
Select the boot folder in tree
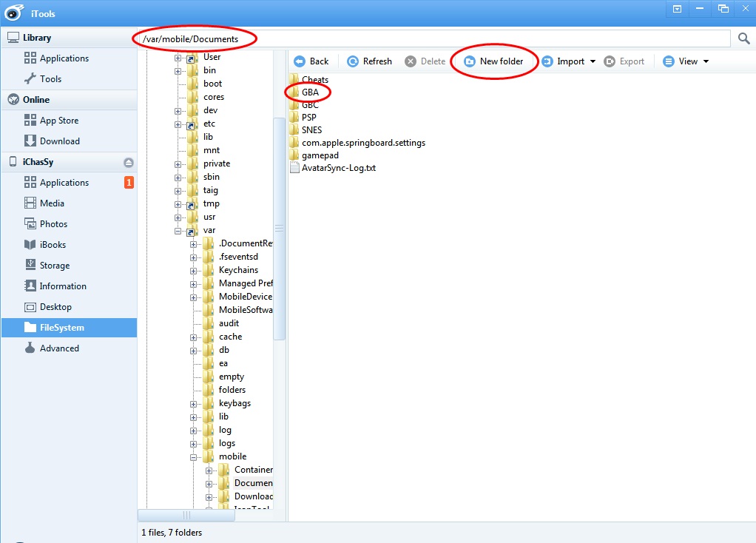coord(212,84)
